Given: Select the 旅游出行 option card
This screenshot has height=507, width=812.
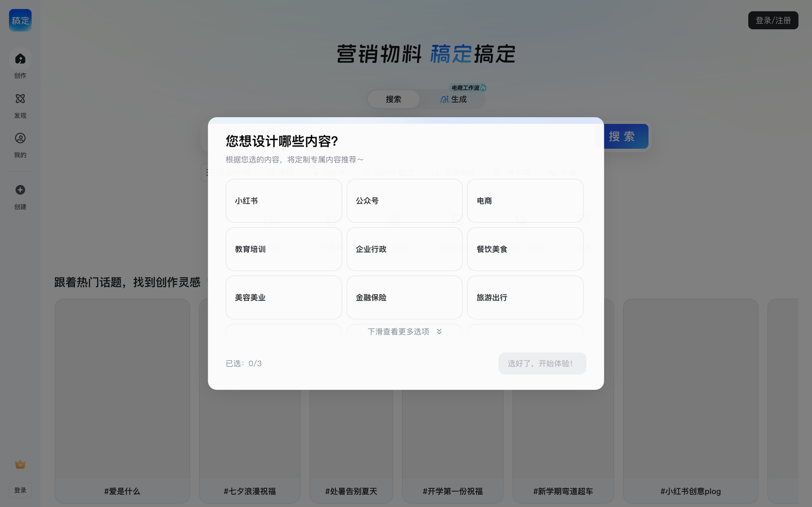Looking at the screenshot, I should coord(525,297).
